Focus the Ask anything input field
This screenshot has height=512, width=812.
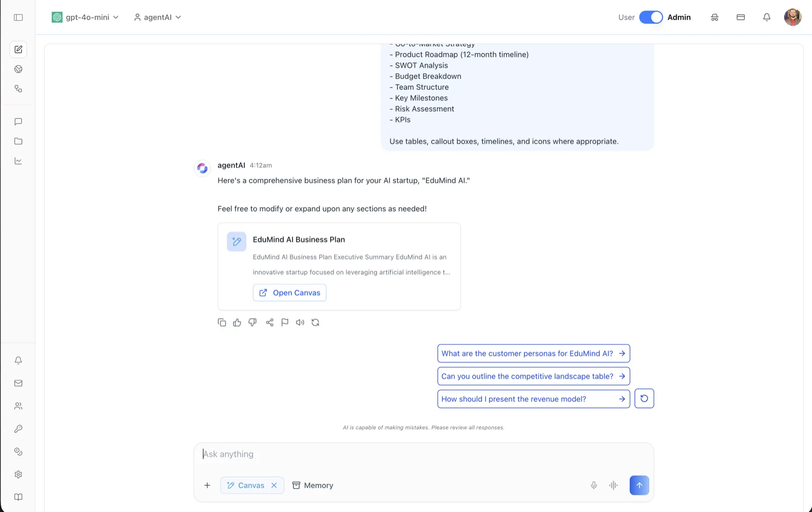coord(424,454)
